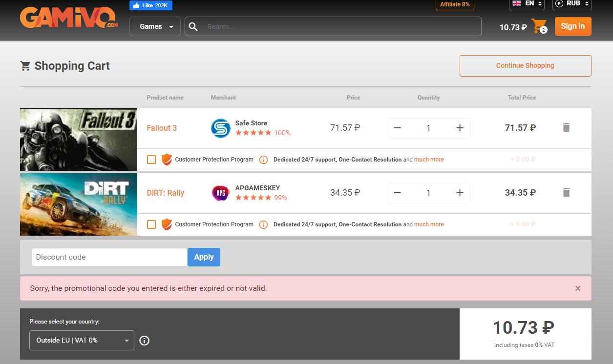The width and height of the screenshot is (613, 364).
Task: Decrease Fallout 3 quantity with minus
Action: [x=397, y=128]
